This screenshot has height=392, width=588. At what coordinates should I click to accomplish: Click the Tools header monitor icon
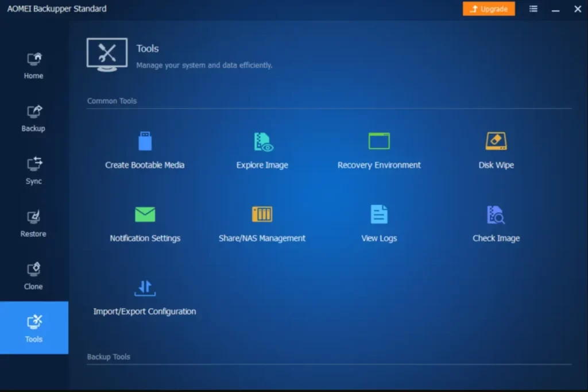pos(107,55)
